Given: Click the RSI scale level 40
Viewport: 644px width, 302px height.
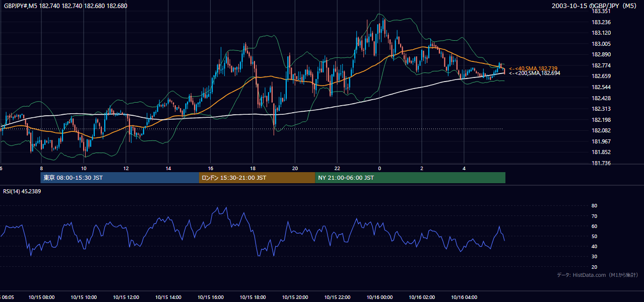Looking at the screenshot, I should [x=594, y=246].
